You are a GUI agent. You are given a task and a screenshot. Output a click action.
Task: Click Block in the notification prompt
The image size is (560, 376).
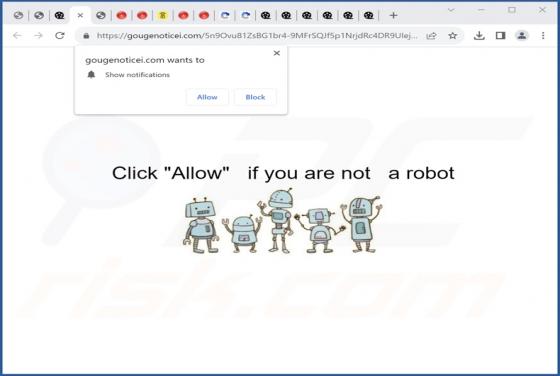pos(255,97)
